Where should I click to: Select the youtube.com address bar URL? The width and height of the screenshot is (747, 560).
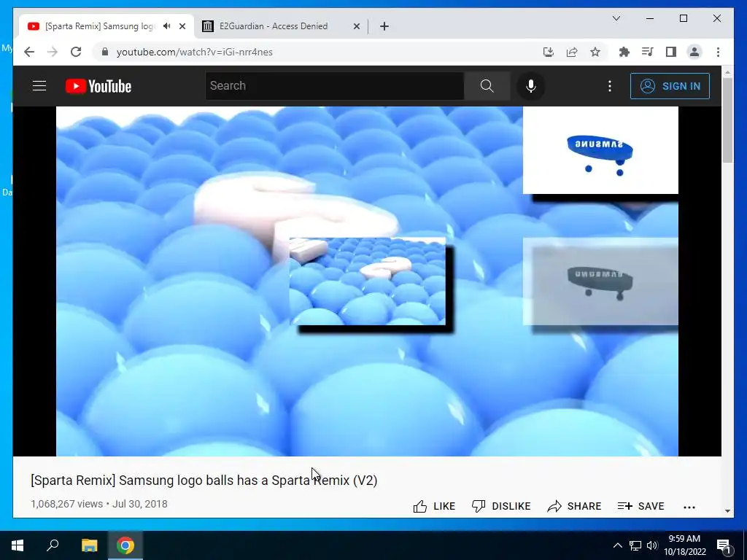pyautogui.click(x=194, y=52)
